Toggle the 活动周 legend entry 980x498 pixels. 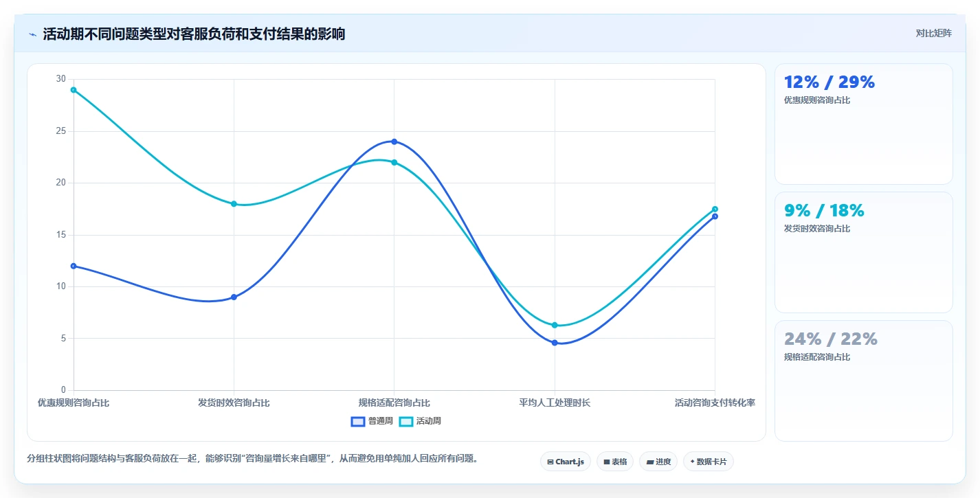point(420,421)
